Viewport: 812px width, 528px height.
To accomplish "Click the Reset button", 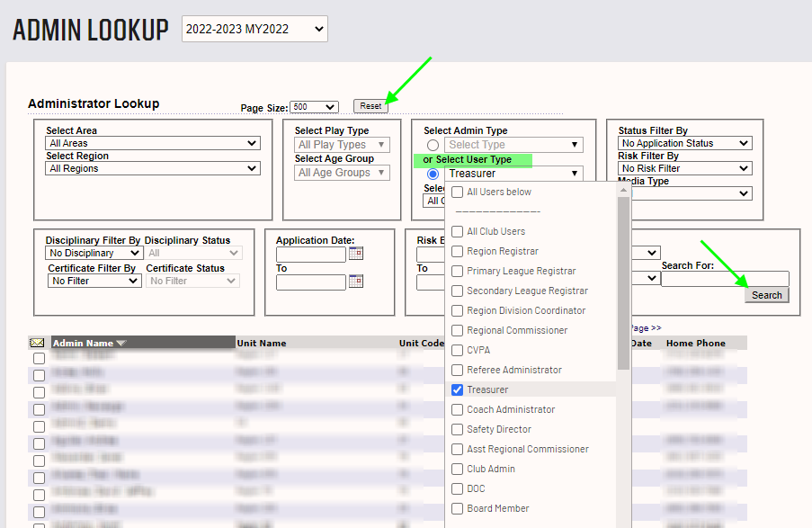I will (x=370, y=106).
